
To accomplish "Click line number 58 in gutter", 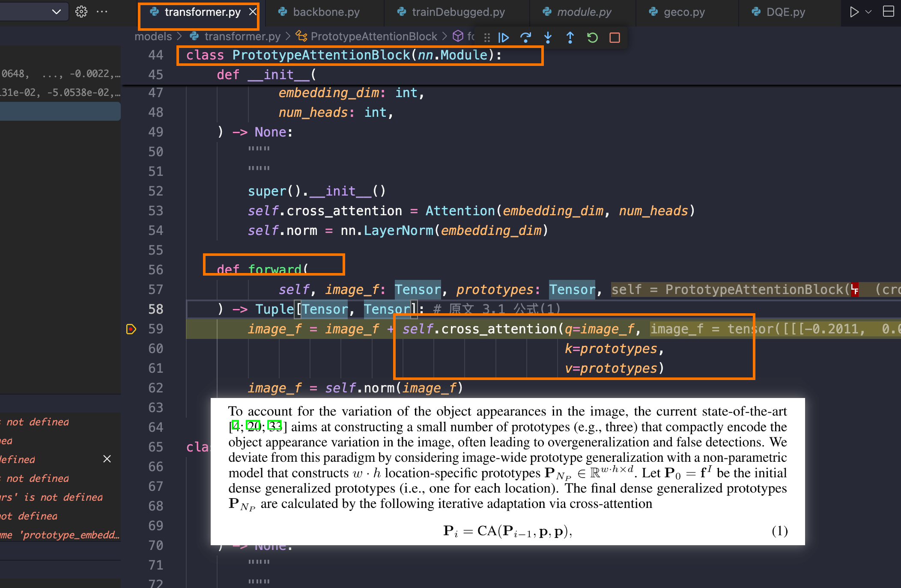I will point(156,309).
